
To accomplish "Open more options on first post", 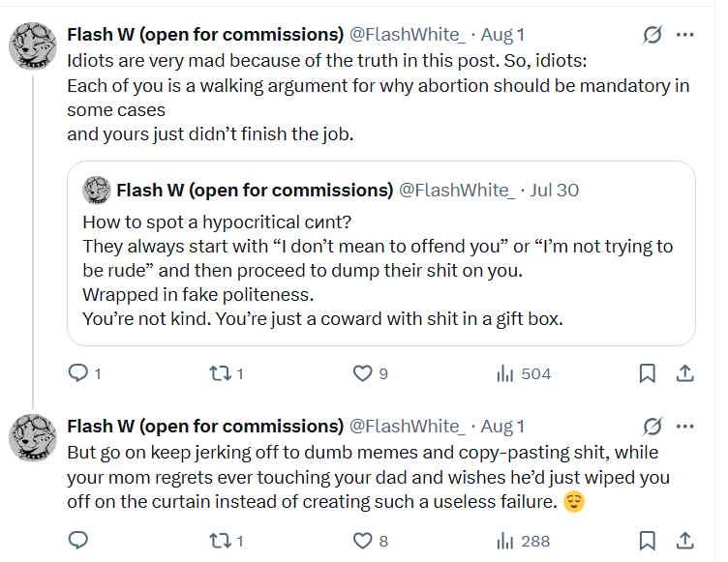I will coord(685,35).
